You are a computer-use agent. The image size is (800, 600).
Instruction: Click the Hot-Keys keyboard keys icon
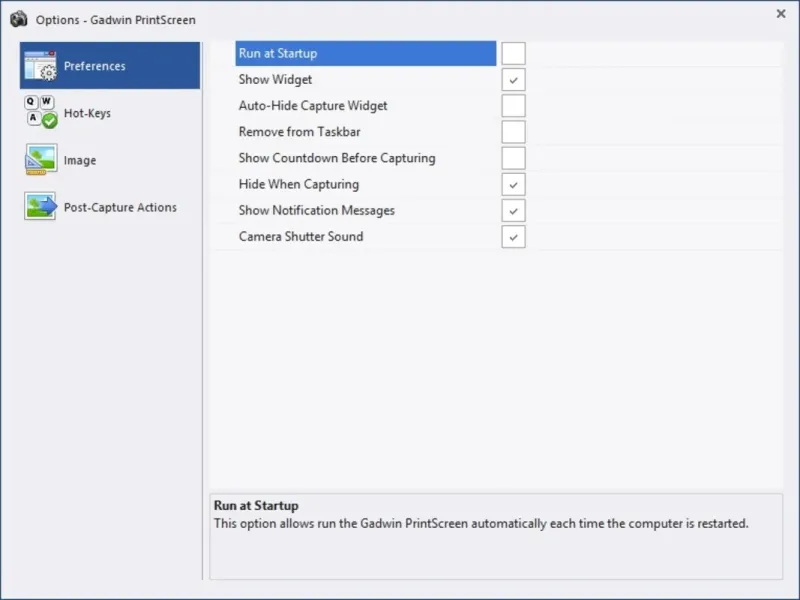coord(40,113)
